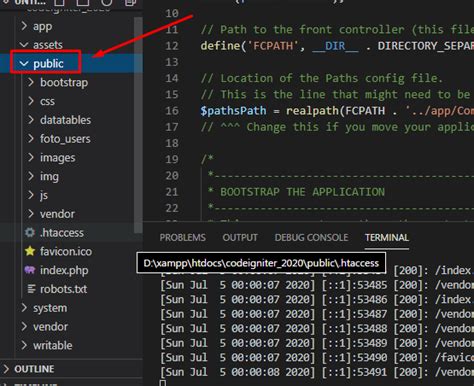474x386 pixels.
Task: Select the vendor folder inside public
Action: point(57,214)
